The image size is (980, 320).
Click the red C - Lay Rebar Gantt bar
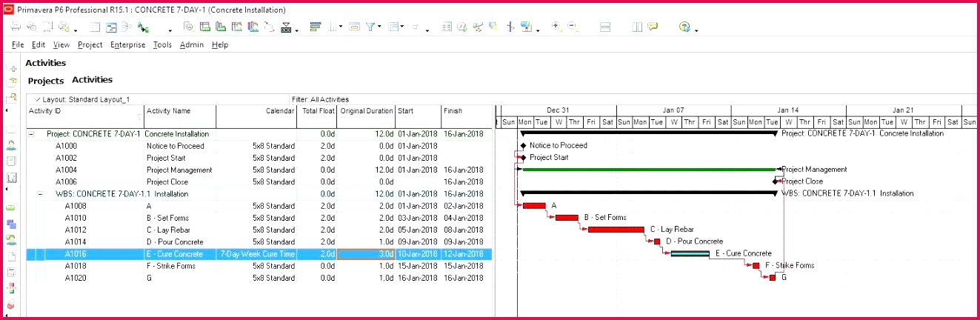pos(616,230)
